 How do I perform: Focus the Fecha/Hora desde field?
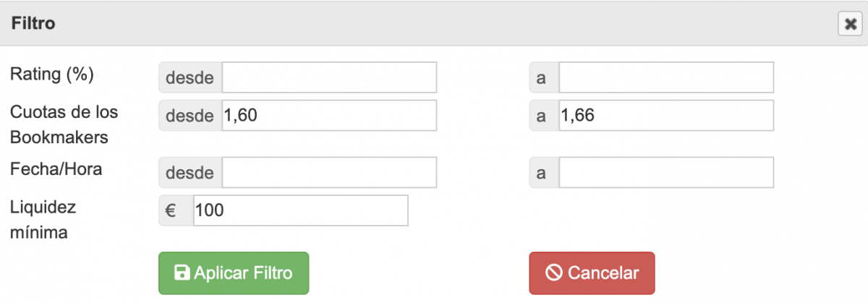click(329, 173)
